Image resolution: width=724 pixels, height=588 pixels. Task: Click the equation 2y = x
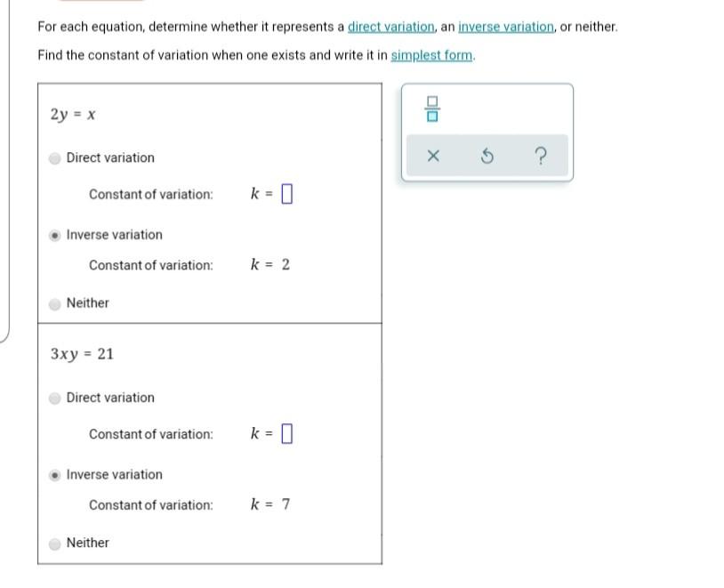coord(73,114)
